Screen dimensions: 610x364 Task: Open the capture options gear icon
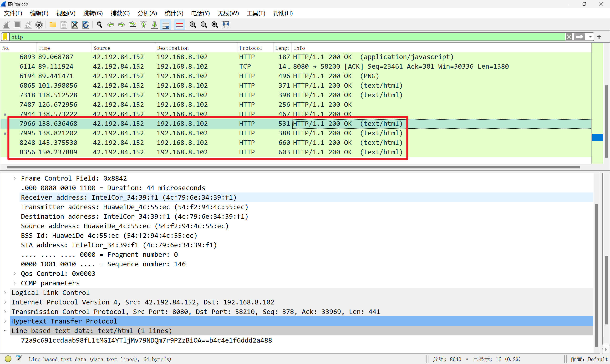pos(39,25)
